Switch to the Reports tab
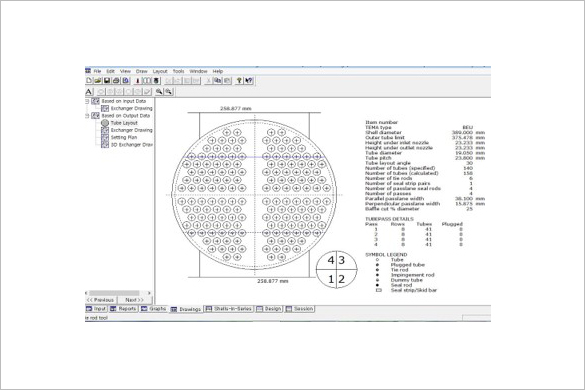The height and width of the screenshot is (390, 585). tap(123, 309)
